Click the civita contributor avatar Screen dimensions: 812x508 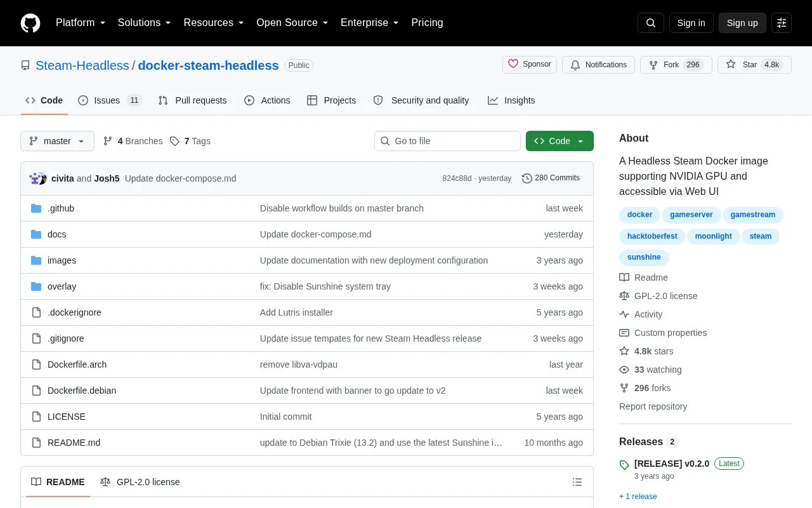coord(35,178)
